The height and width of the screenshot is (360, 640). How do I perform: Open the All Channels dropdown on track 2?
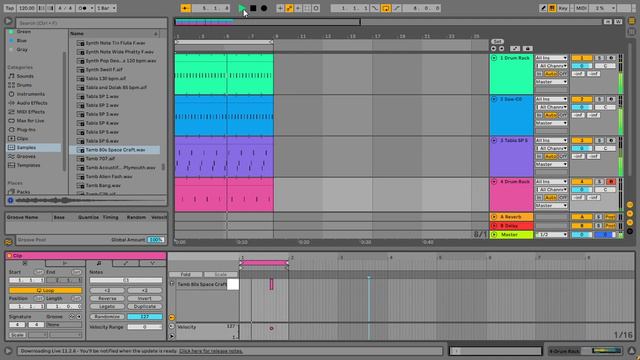(551, 107)
